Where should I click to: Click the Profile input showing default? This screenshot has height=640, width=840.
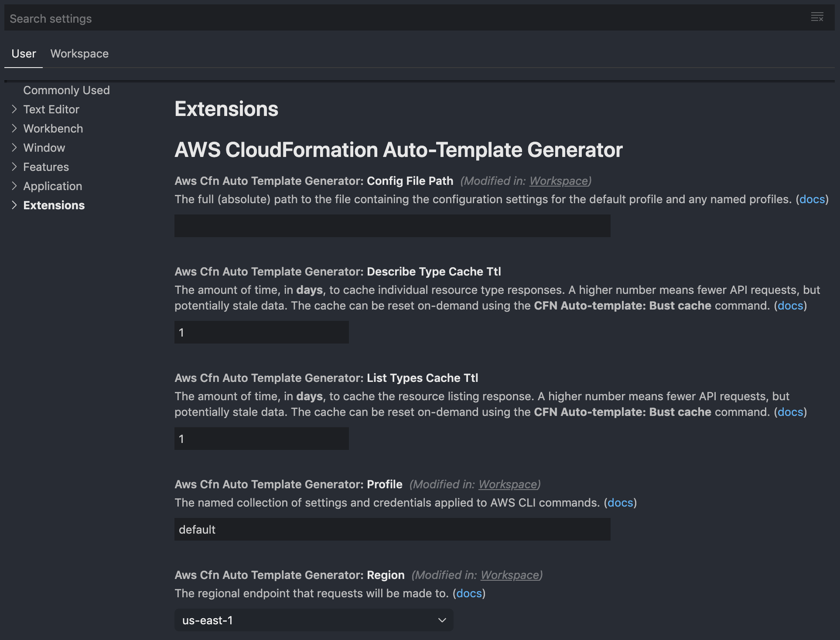coord(392,529)
